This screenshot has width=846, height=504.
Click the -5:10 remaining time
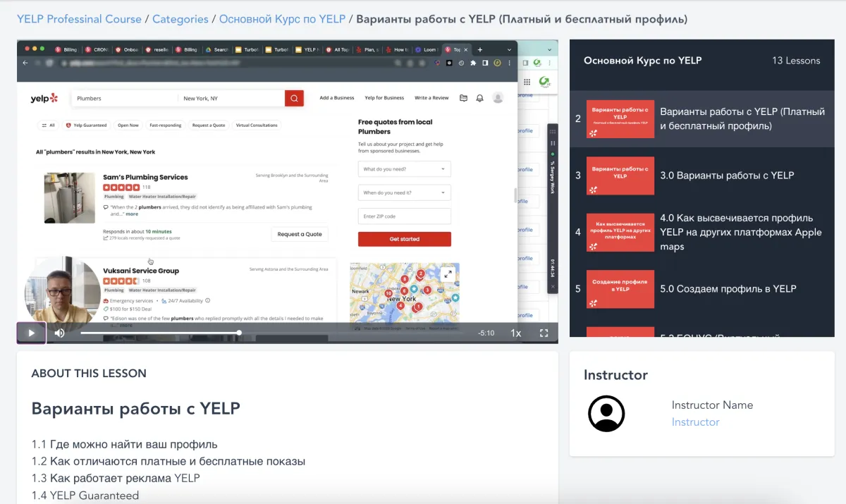486,333
